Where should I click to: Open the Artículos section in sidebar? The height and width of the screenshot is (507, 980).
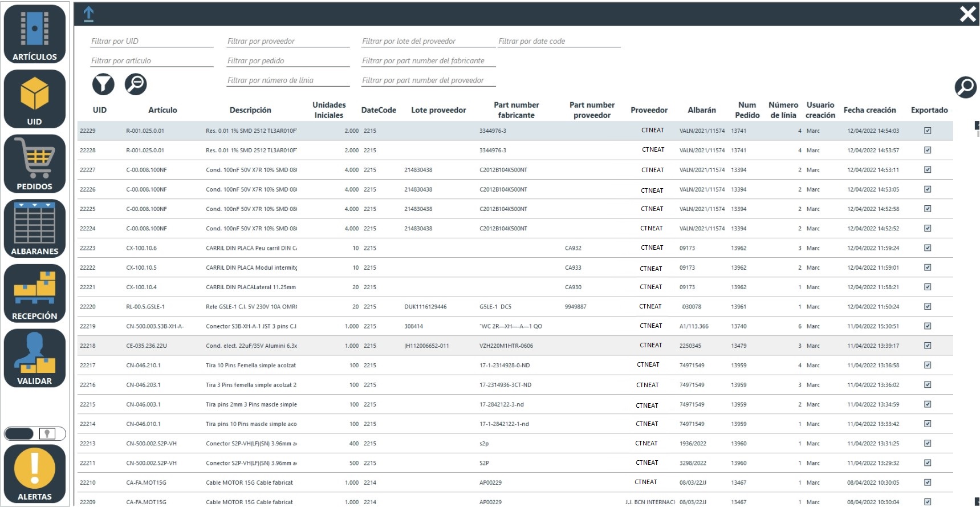coord(35,34)
